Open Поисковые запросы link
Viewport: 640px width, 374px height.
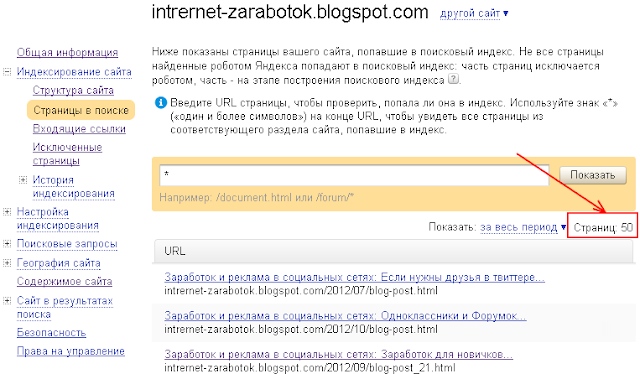click(67, 244)
